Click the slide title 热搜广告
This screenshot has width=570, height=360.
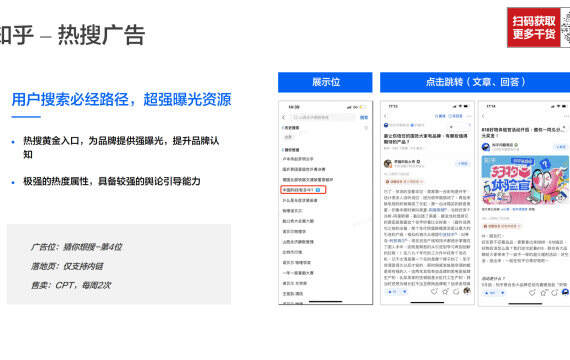coord(101,35)
